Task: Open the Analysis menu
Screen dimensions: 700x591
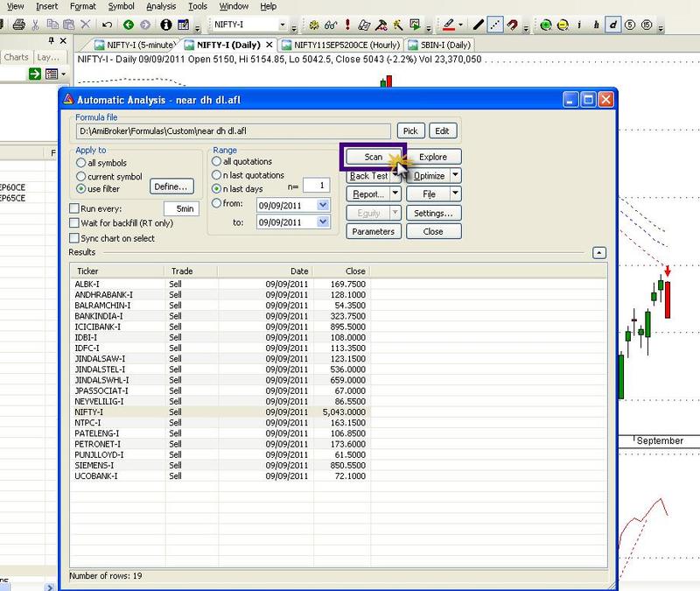Action: [161, 6]
